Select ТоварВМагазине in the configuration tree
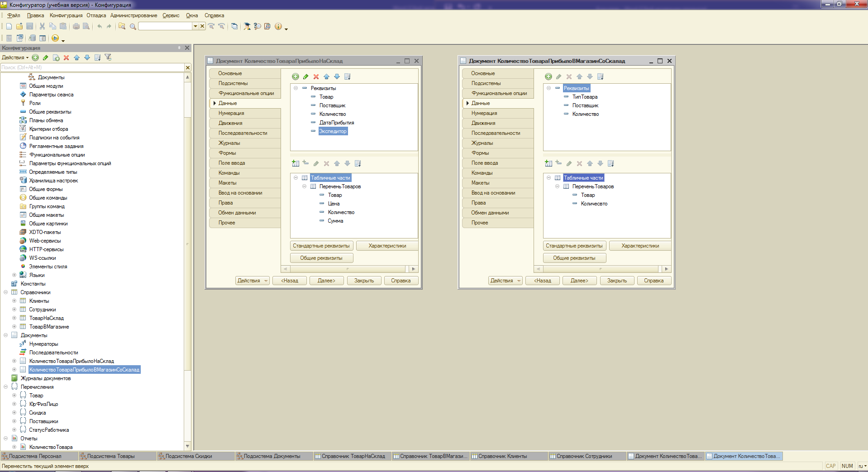The width and height of the screenshot is (868, 472). [x=49, y=327]
